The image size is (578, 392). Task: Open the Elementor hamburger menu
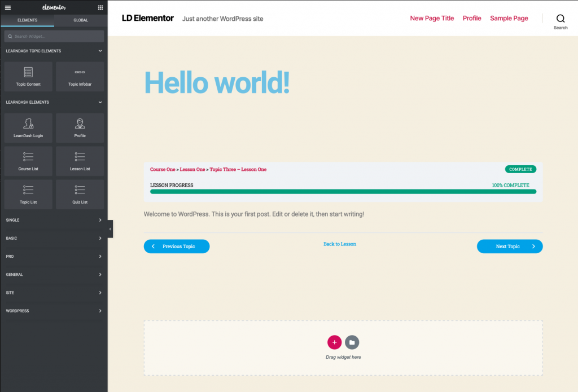[8, 8]
